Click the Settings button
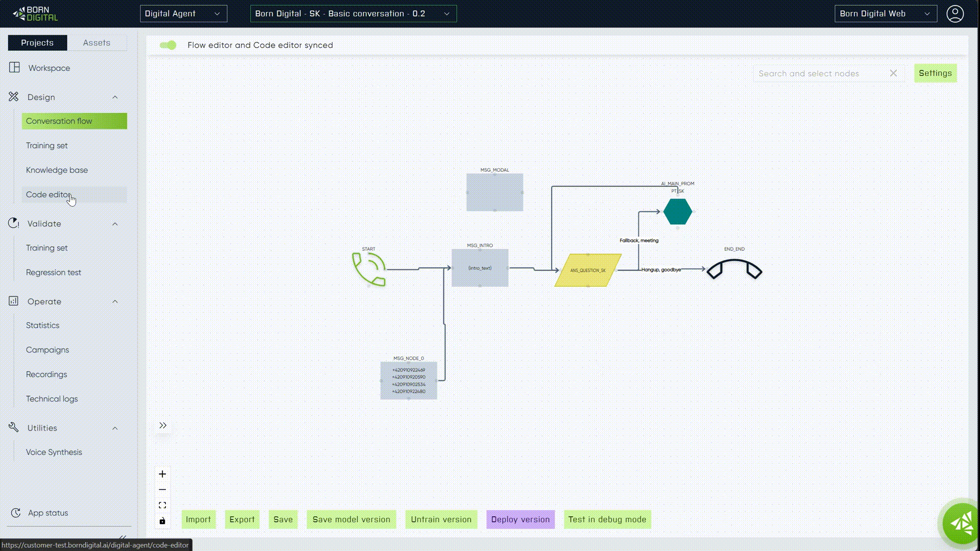 point(935,73)
